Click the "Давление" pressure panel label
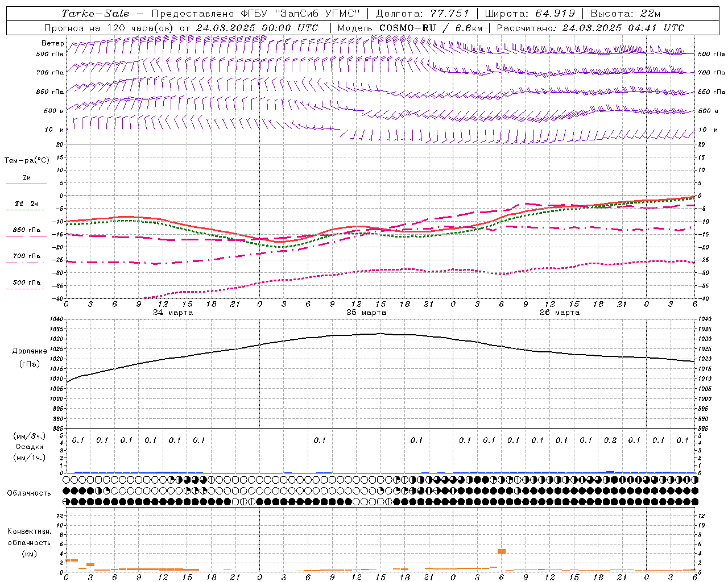 pos(30,351)
